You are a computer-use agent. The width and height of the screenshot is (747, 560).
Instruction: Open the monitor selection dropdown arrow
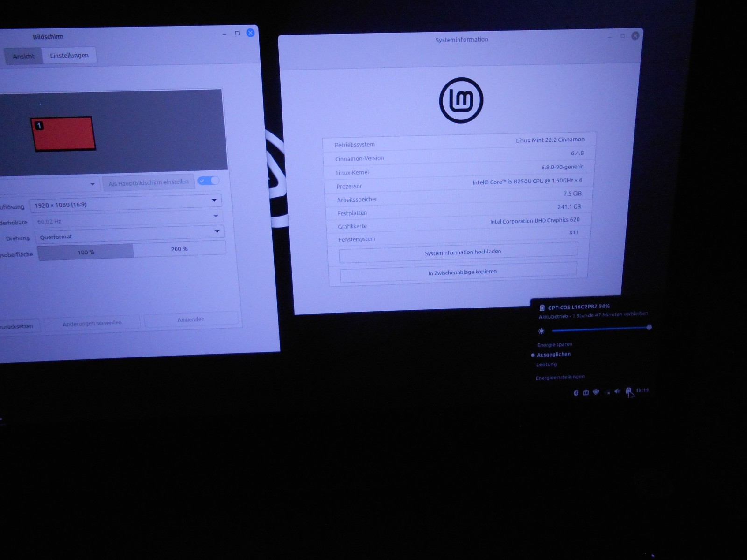point(92,184)
